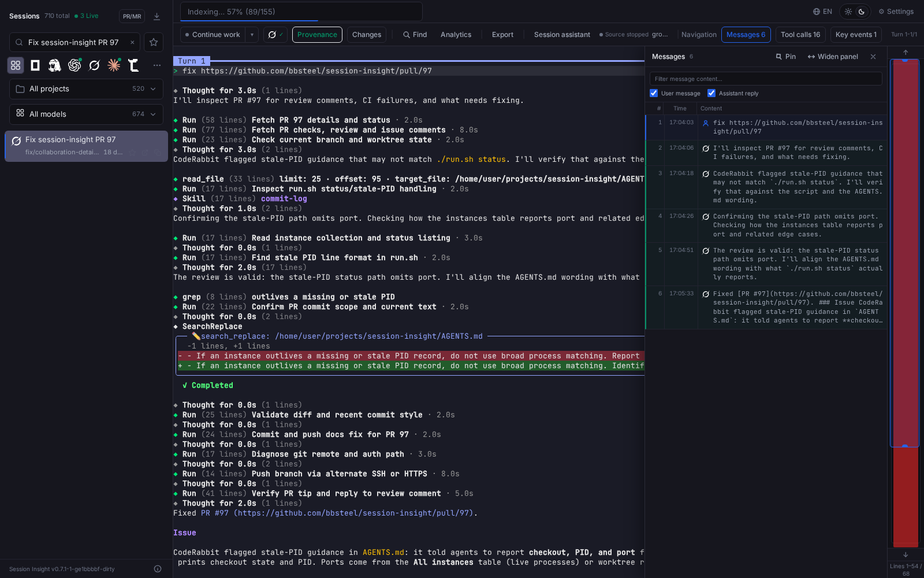Toggle the Provenance view

(317, 35)
